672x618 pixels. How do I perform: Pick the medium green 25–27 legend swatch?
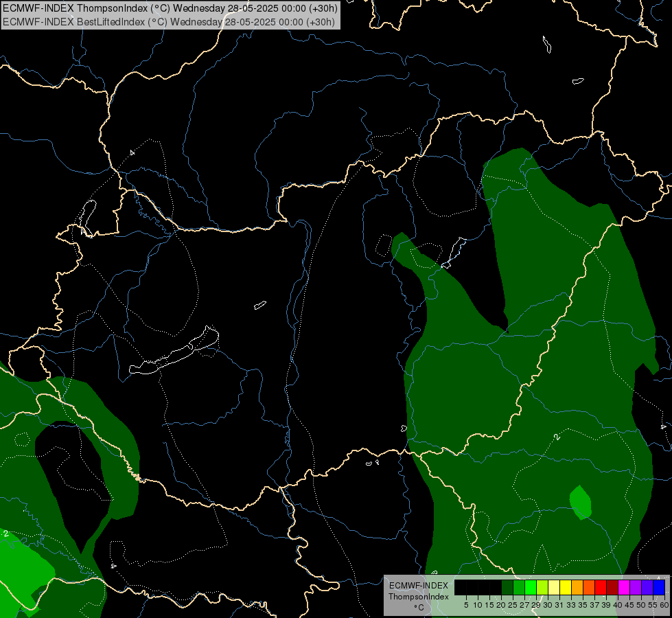click(518, 587)
